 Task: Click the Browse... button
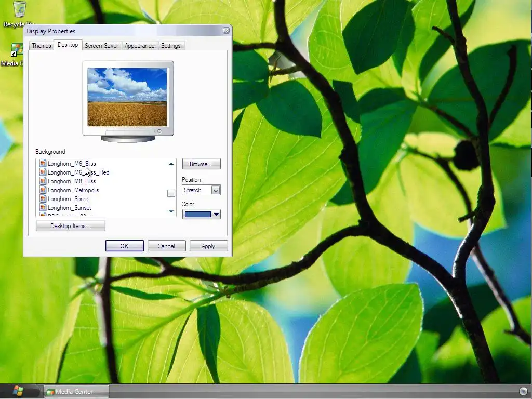pos(201,164)
